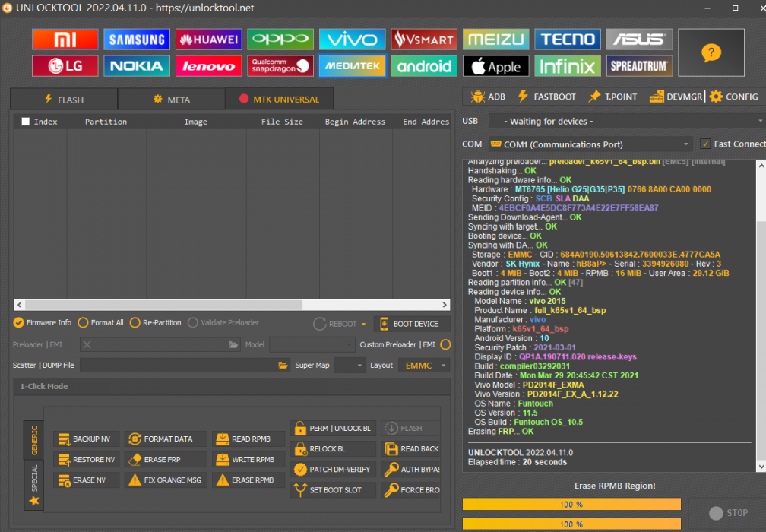Click the STOP button
Image resolution: width=766 pixels, height=532 pixels.
[x=728, y=513]
